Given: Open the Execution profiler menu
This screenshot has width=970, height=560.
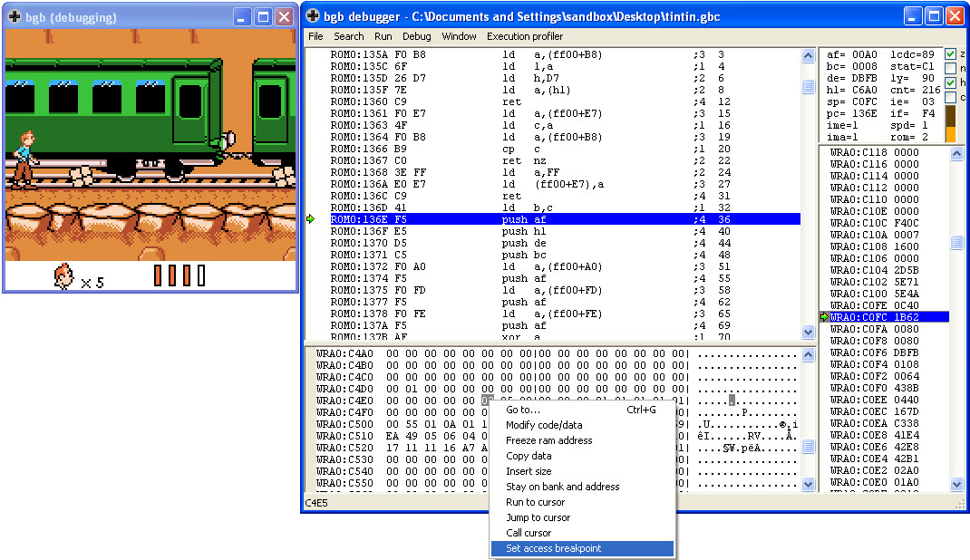Looking at the screenshot, I should tap(525, 36).
